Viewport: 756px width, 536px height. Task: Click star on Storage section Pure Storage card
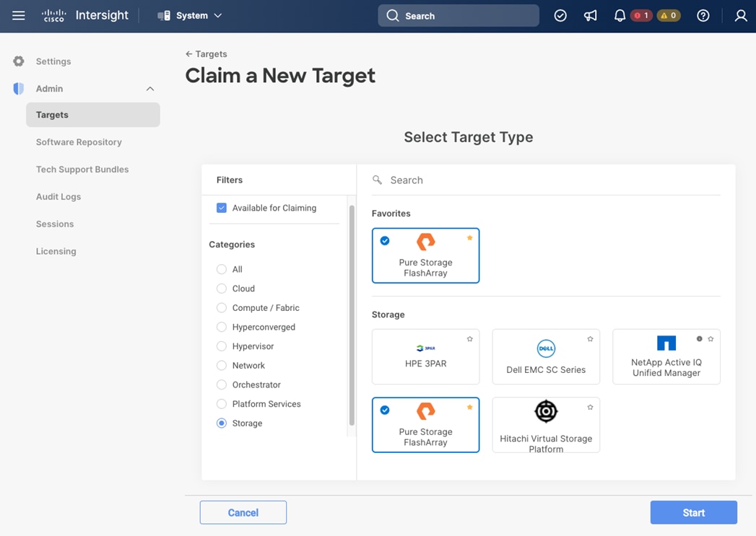coord(469,408)
